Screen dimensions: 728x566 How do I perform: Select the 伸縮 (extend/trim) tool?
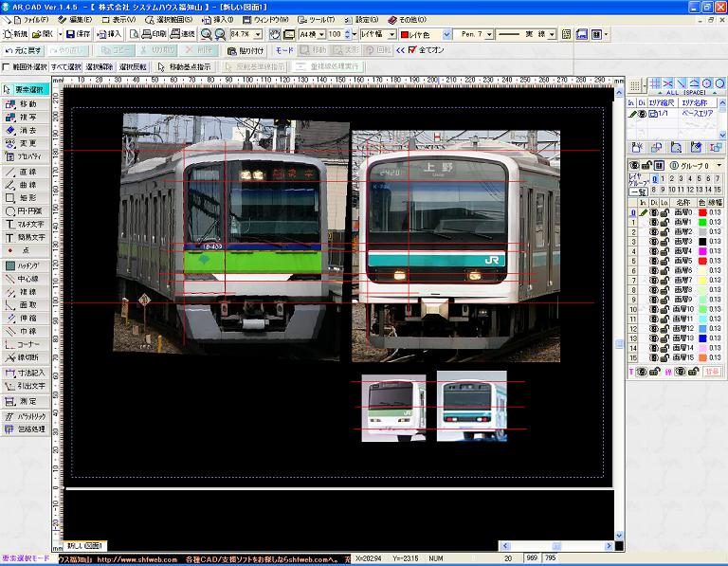click(26, 318)
